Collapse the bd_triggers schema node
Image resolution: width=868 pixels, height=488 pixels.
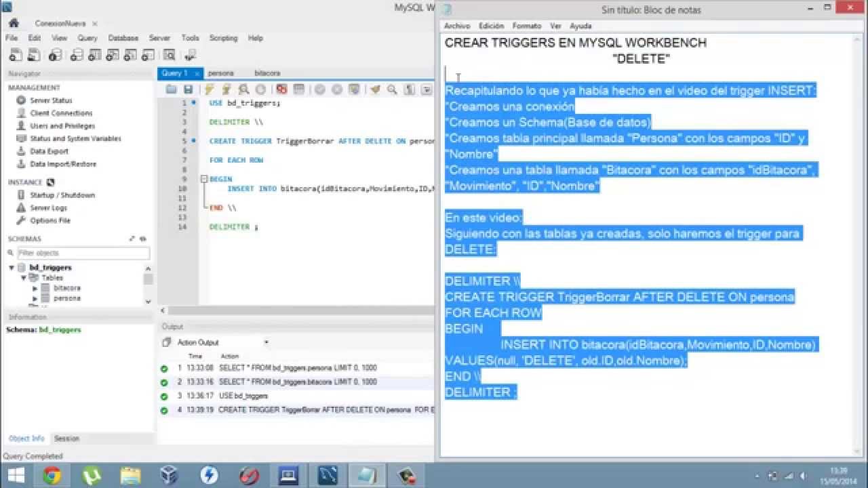[x=12, y=268]
